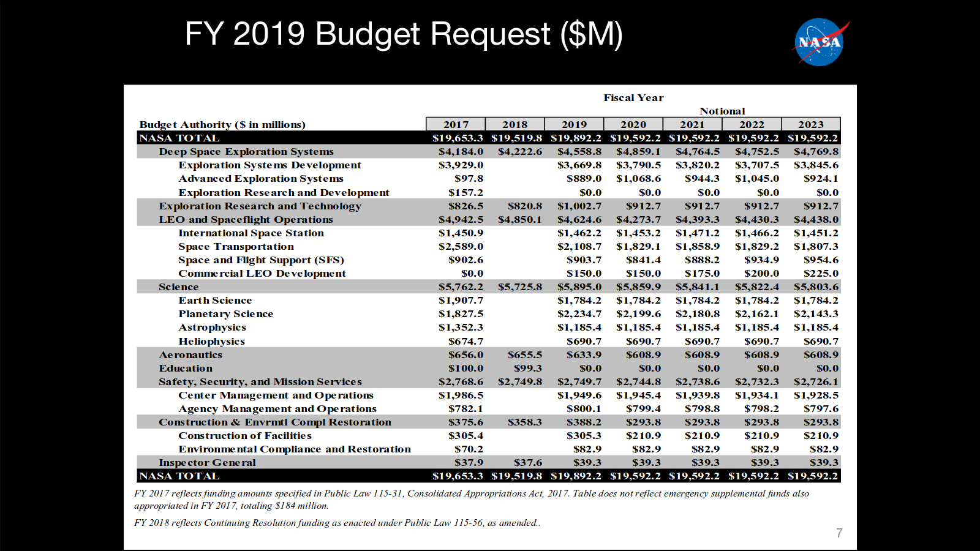Select Space and Flight Support (SFS) label

click(261, 260)
